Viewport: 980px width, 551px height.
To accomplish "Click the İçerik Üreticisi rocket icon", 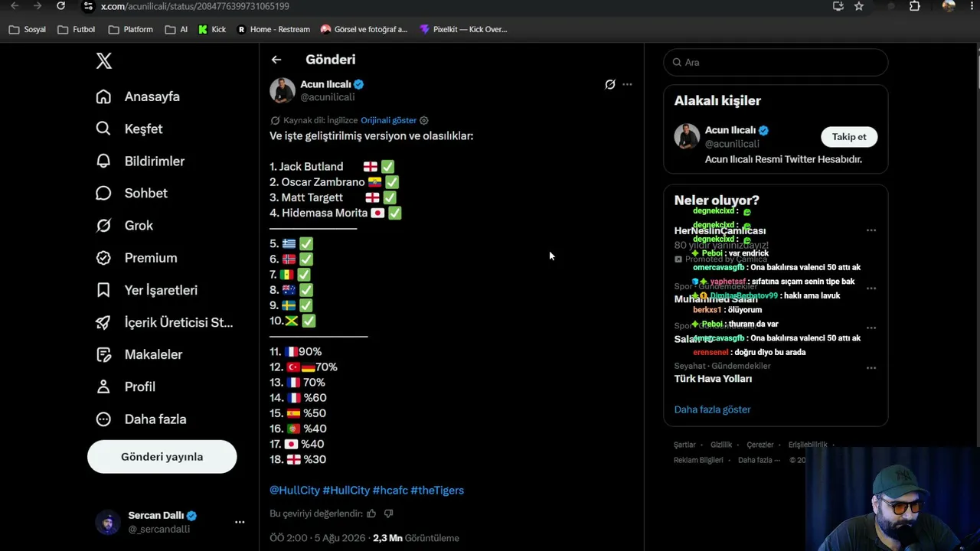I will 103,322.
